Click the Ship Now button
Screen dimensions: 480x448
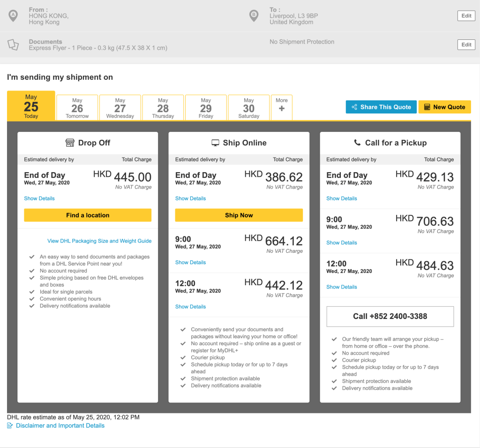point(239,215)
